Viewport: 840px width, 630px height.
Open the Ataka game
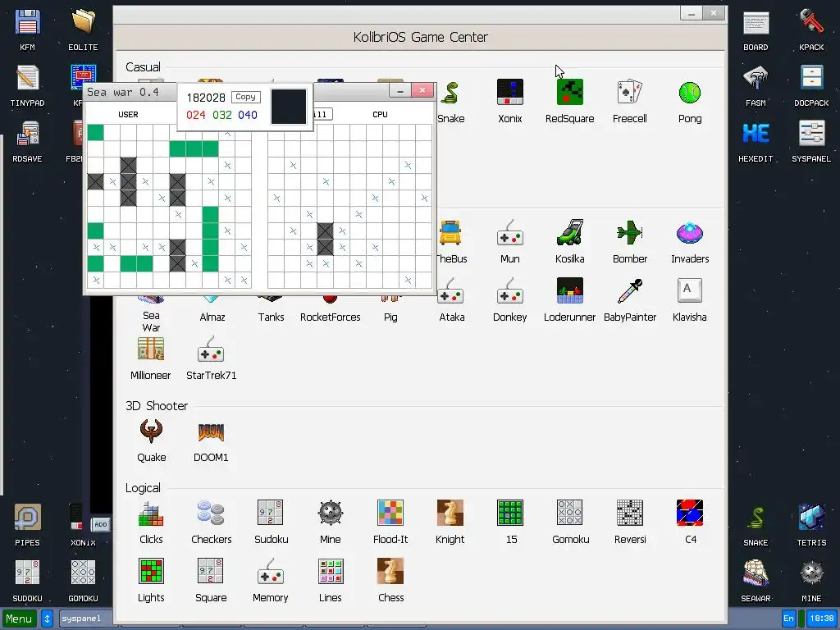click(452, 300)
